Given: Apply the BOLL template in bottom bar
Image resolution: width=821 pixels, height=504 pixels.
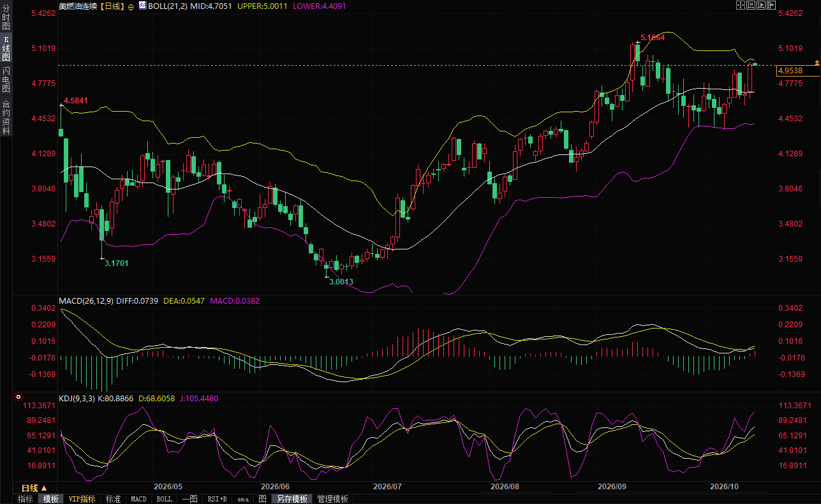Looking at the screenshot, I should click(x=165, y=499).
